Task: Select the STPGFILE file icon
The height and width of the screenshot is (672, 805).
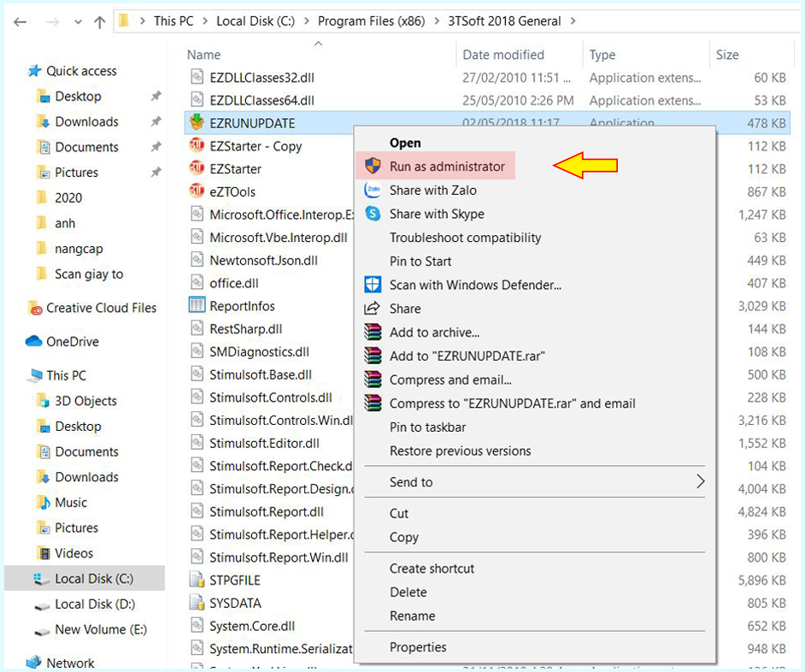Action: (x=197, y=580)
